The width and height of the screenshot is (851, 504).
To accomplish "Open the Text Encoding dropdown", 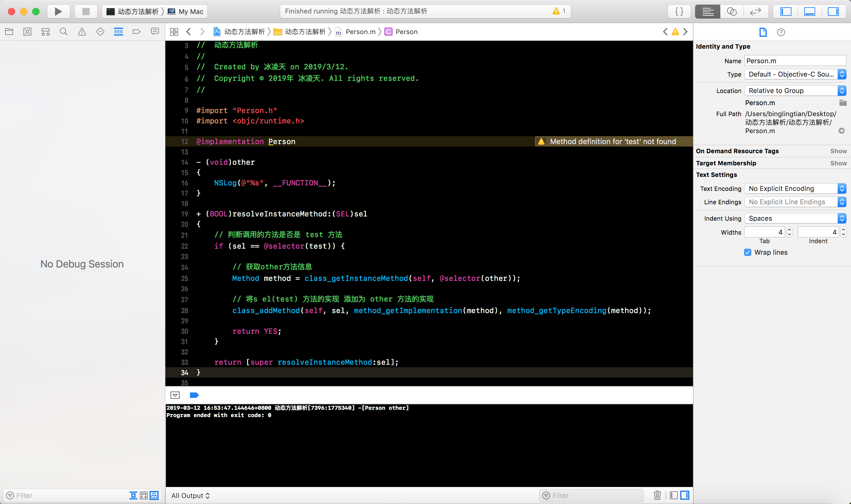I will tap(795, 188).
